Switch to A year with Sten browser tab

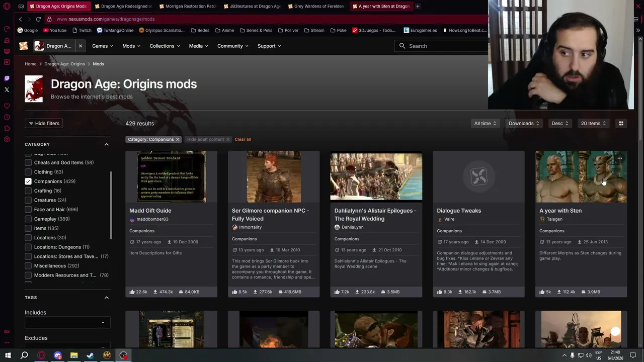point(381,6)
